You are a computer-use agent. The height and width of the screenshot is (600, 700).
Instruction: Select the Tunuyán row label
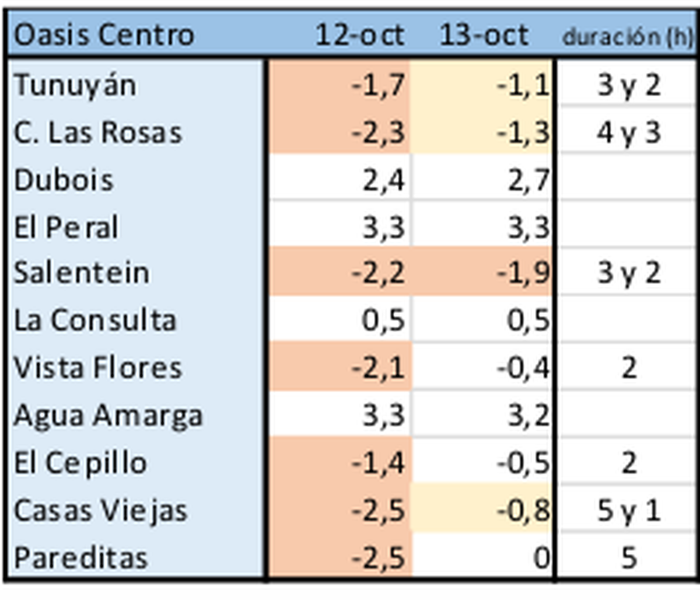(x=76, y=86)
